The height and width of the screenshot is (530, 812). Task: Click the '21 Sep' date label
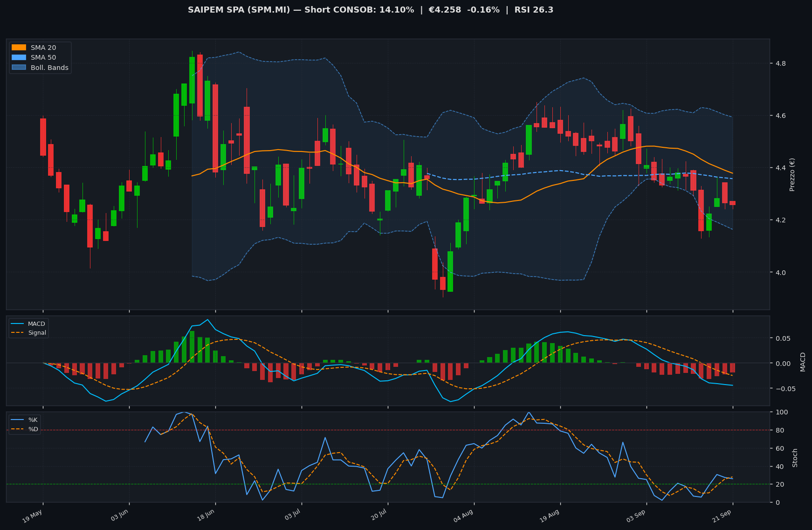pyautogui.click(x=722, y=516)
